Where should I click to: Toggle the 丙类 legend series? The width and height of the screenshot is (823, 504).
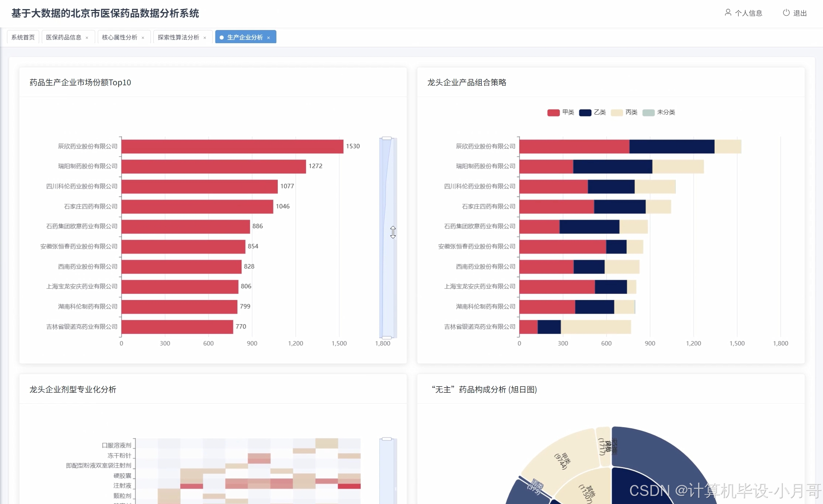[x=624, y=112]
